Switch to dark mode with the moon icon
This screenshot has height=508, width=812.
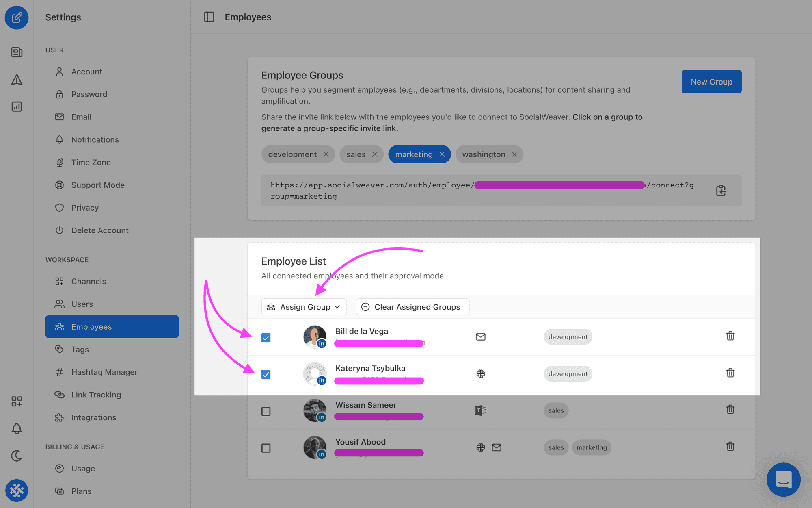tap(17, 456)
